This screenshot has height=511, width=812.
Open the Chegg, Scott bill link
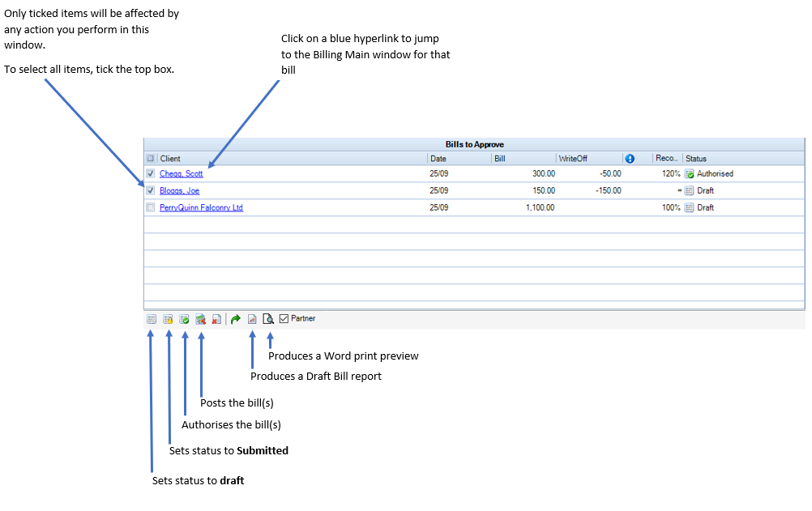182,174
